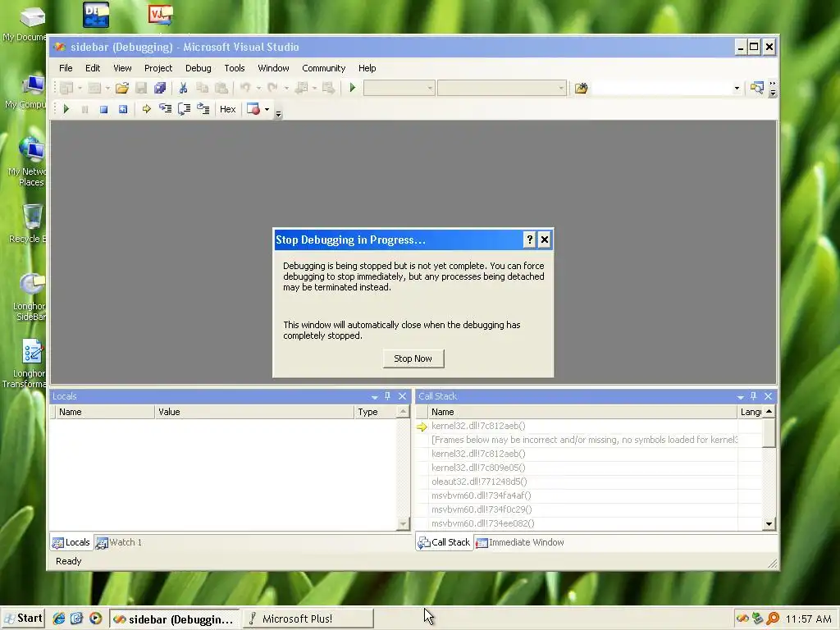Image resolution: width=840 pixels, height=630 pixels.
Task: Click Find in Files binoculars folder icon
Action: (x=582, y=88)
